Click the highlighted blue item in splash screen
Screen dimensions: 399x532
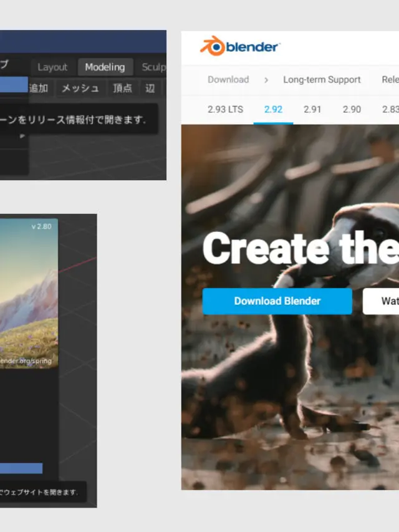click(21, 468)
